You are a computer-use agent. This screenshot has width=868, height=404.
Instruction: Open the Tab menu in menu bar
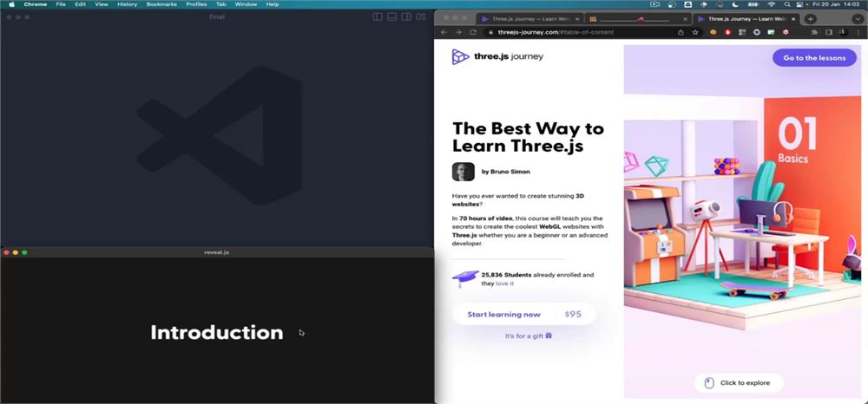220,4
